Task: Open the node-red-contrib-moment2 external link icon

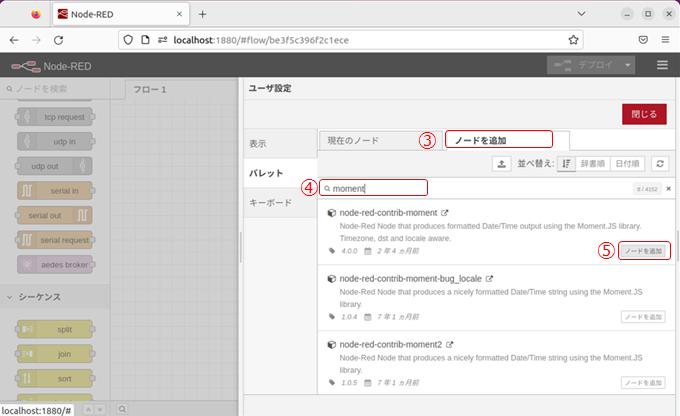Action: coord(451,344)
